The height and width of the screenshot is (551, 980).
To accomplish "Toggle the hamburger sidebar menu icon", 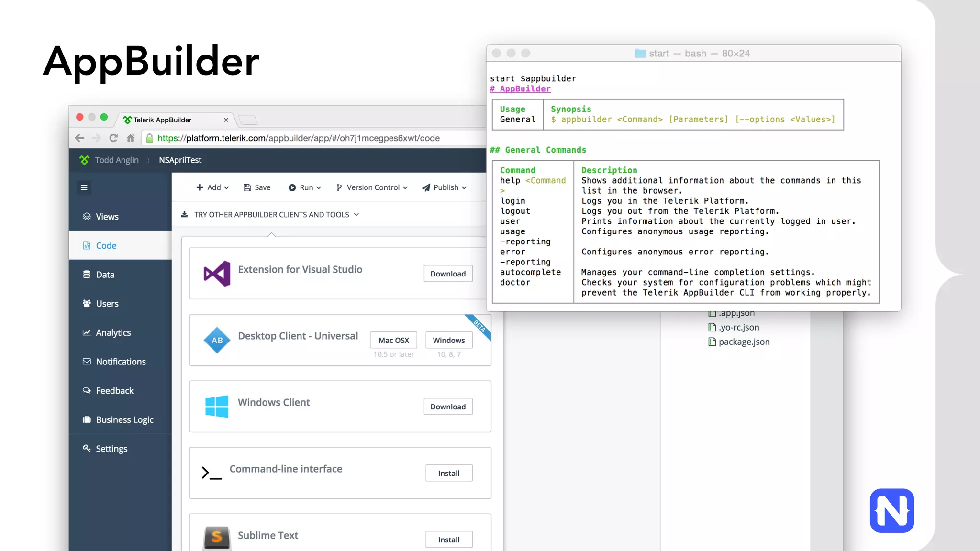I will (84, 187).
